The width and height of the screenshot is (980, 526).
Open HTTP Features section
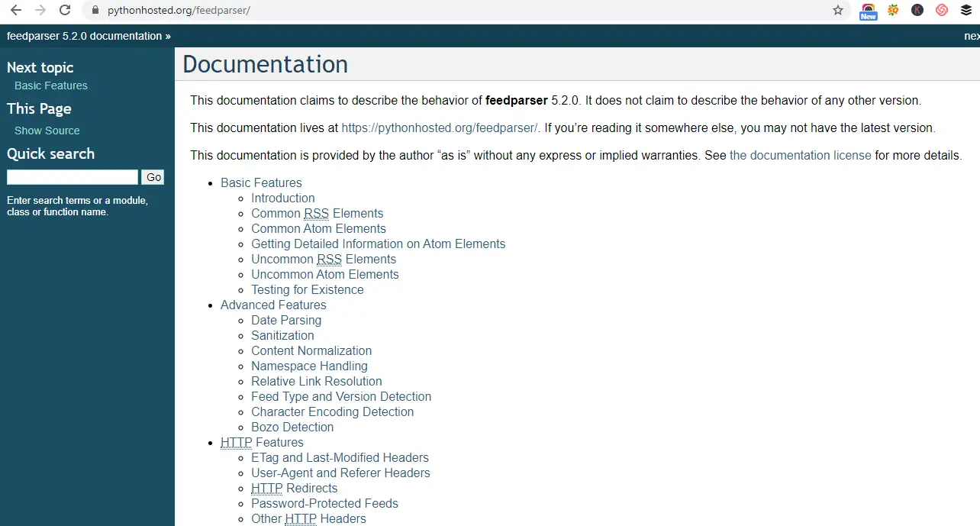(262, 442)
